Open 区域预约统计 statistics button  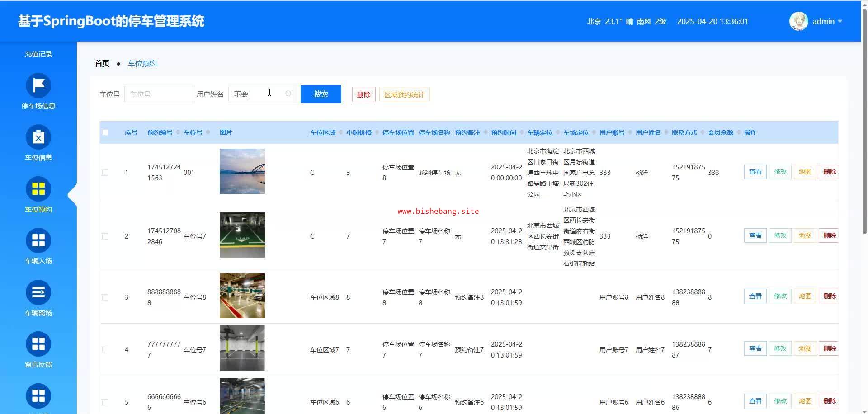404,94
